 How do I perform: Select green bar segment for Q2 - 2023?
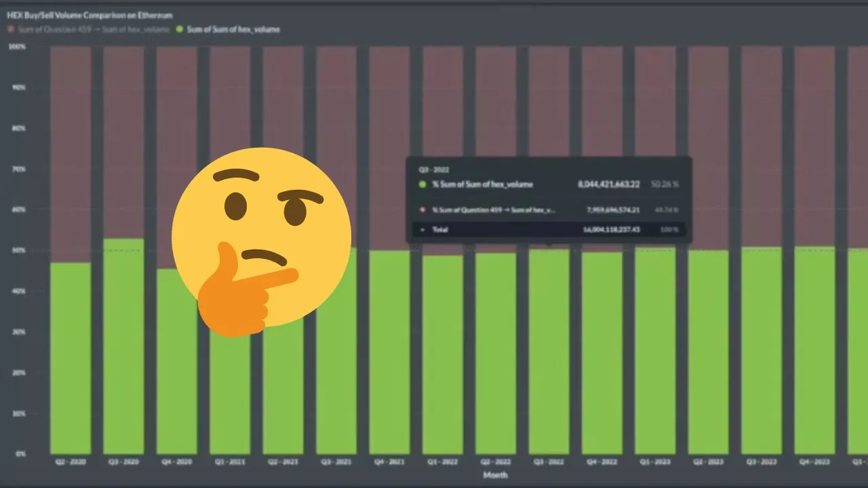point(708,352)
